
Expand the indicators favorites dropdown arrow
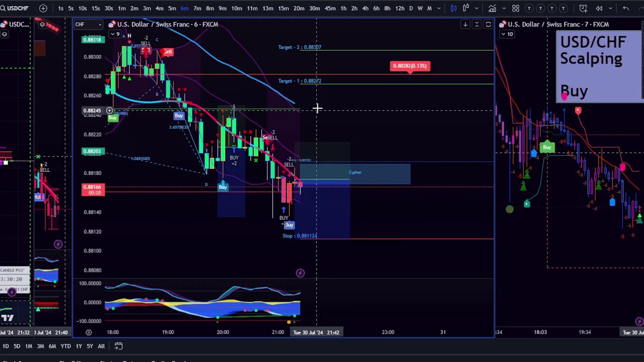click(504, 8)
